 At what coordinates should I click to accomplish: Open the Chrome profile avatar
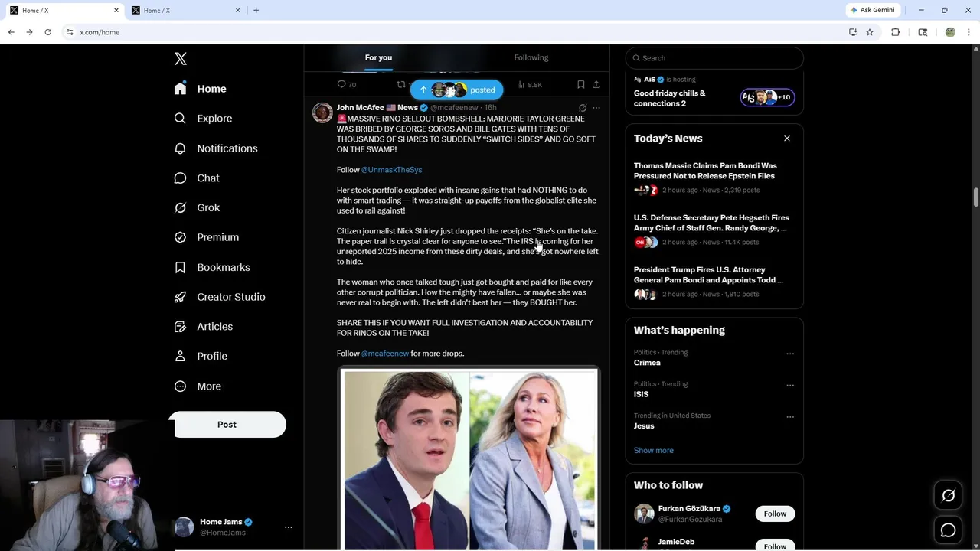pos(950,32)
